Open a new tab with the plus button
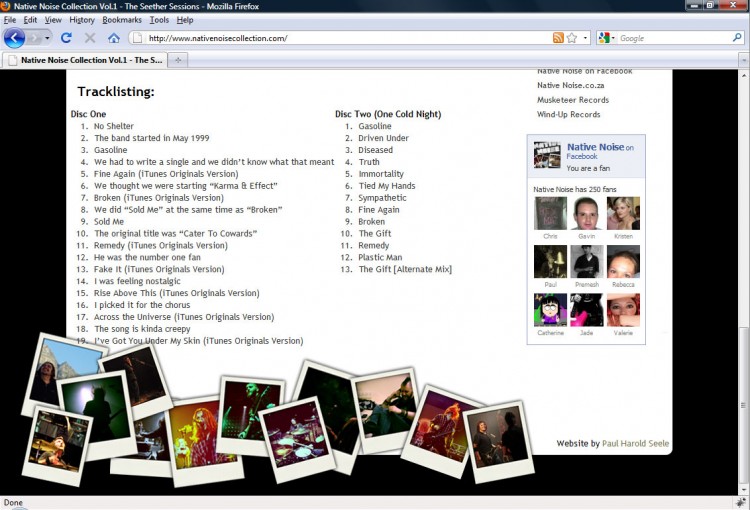The width and height of the screenshot is (750, 510). (178, 60)
